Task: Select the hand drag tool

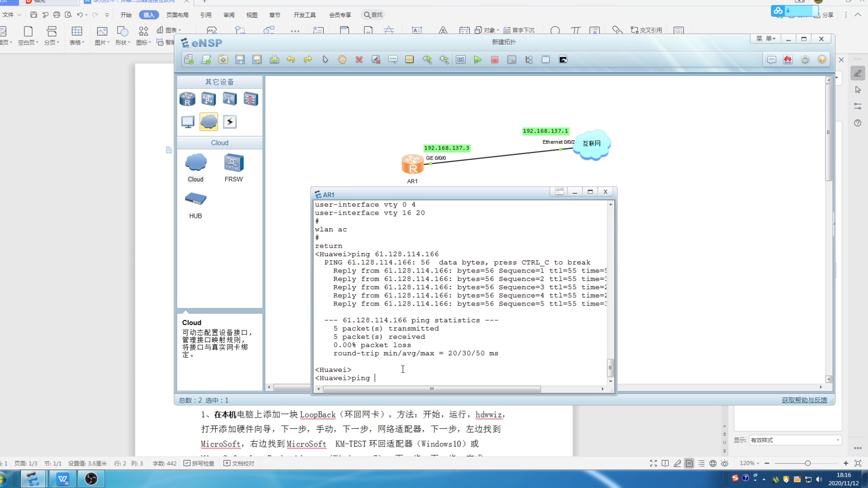Action: [342, 60]
